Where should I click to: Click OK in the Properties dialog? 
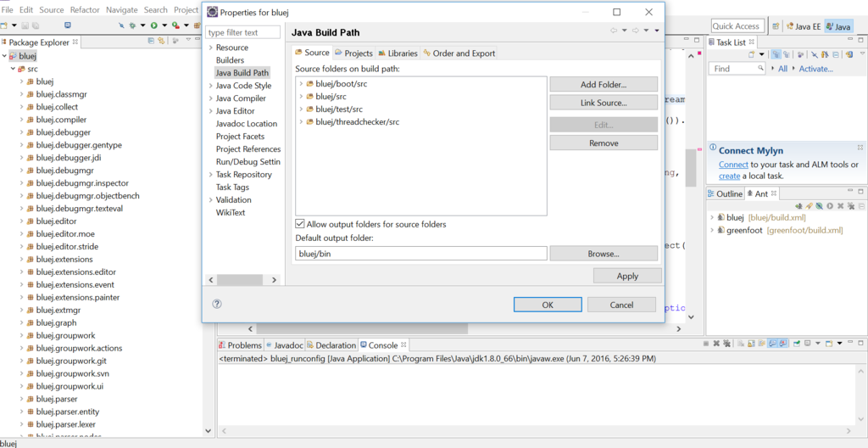pyautogui.click(x=548, y=305)
